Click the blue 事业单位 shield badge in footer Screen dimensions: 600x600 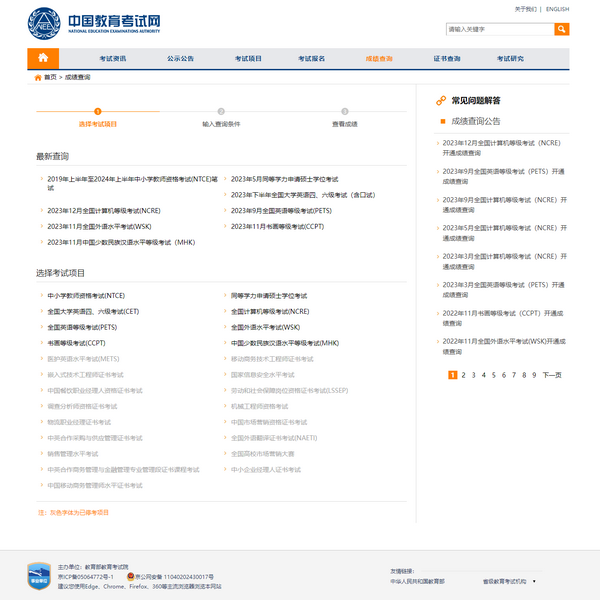click(39, 576)
